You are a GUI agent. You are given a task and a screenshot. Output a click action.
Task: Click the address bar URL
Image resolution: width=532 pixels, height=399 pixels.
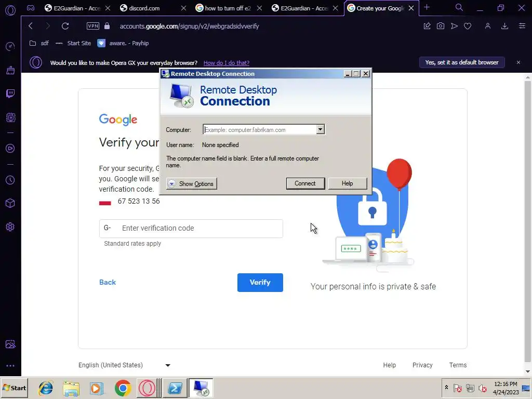coord(189,26)
